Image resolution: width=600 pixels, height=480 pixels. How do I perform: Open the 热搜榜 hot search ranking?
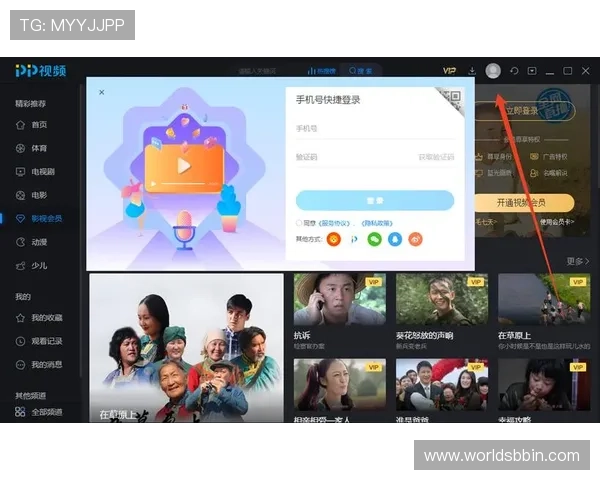322,71
